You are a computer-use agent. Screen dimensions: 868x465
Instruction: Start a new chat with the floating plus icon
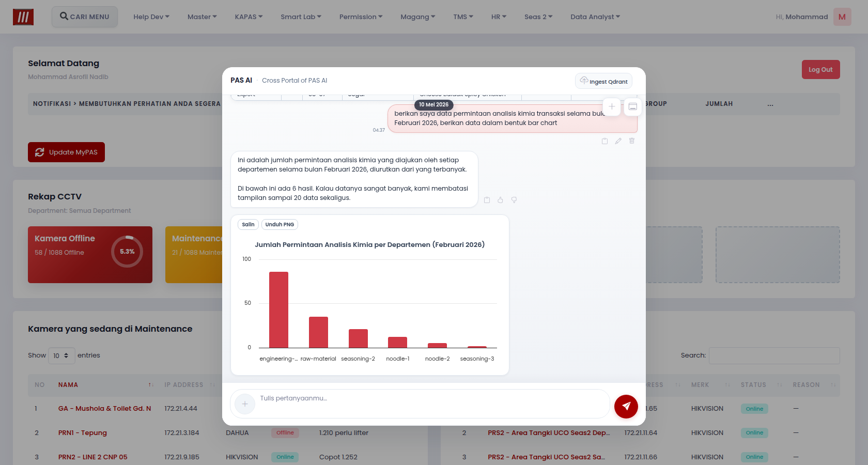(x=612, y=106)
